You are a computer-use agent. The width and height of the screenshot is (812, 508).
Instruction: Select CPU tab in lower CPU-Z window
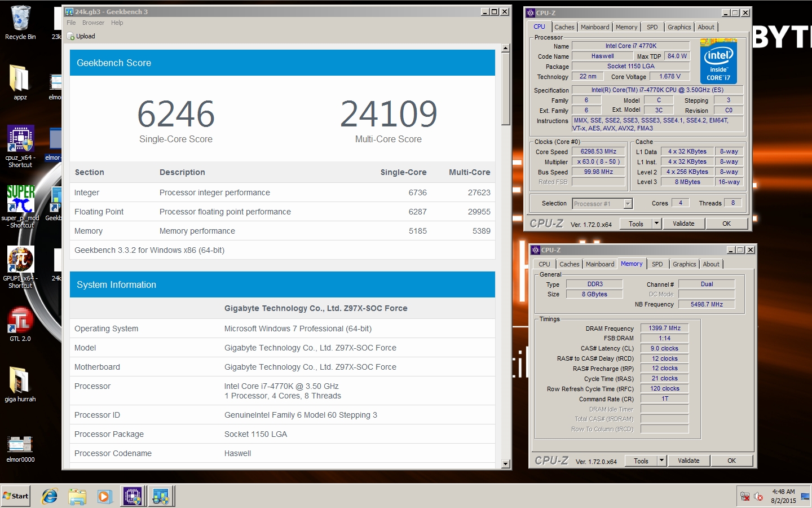(x=544, y=264)
